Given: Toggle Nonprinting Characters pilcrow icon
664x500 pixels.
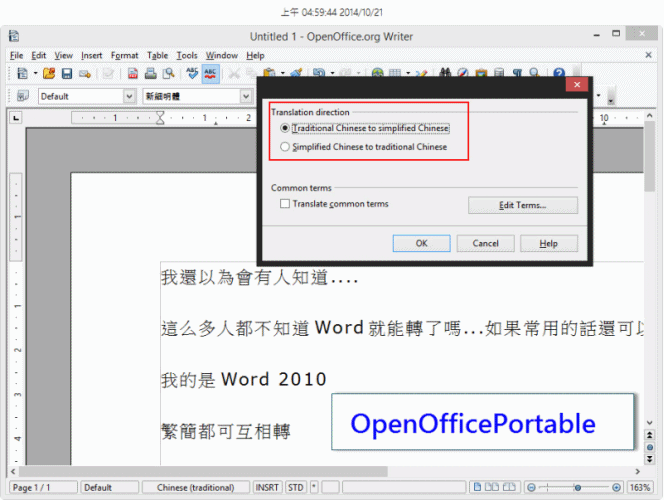Looking at the screenshot, I should [x=517, y=72].
